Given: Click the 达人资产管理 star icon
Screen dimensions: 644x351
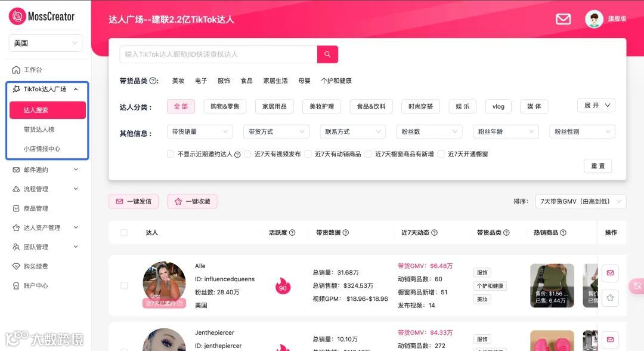Looking at the screenshot, I should [16, 227].
